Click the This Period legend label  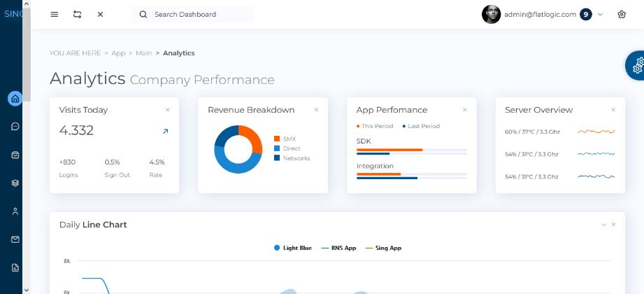pyautogui.click(x=377, y=126)
